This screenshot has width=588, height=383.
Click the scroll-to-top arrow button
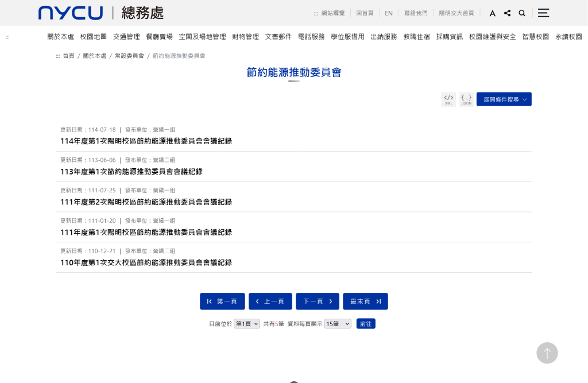pyautogui.click(x=547, y=353)
